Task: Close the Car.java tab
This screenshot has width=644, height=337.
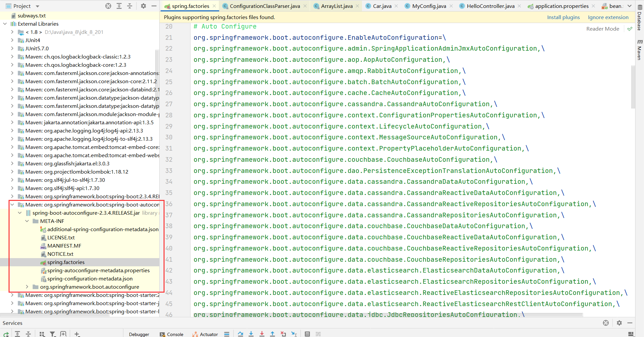Action: click(396, 6)
